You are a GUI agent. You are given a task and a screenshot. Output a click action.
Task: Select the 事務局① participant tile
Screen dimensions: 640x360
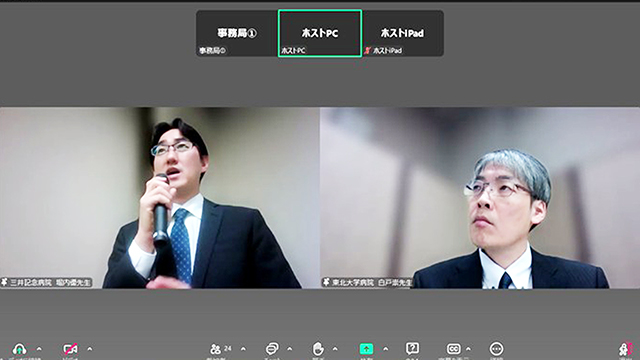(x=237, y=33)
